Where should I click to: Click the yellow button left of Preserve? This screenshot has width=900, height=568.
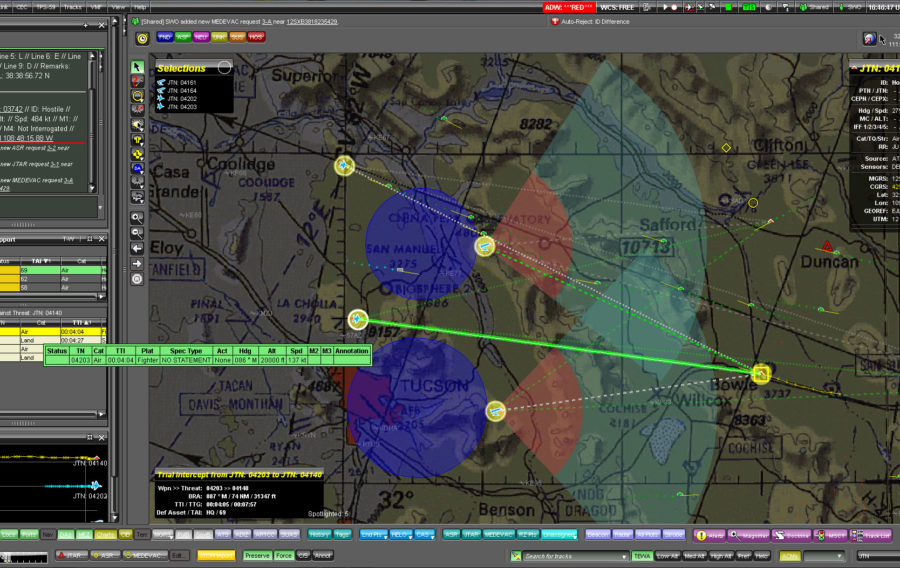coord(216,556)
